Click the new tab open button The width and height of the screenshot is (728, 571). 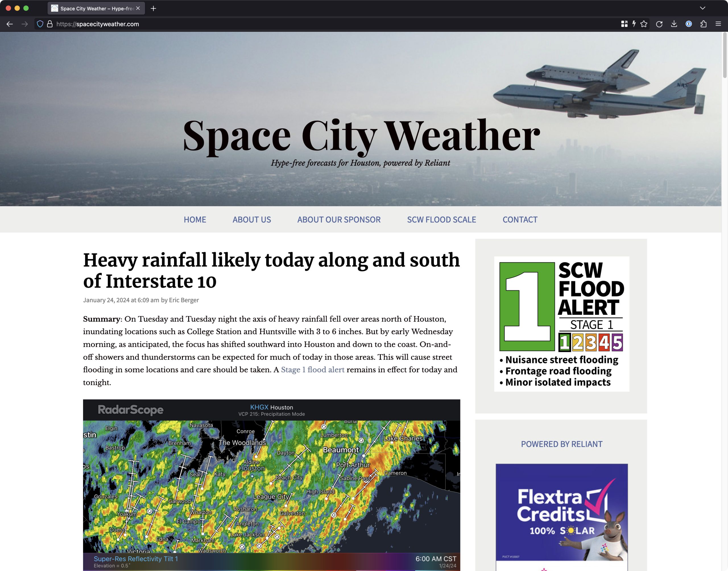pos(153,8)
